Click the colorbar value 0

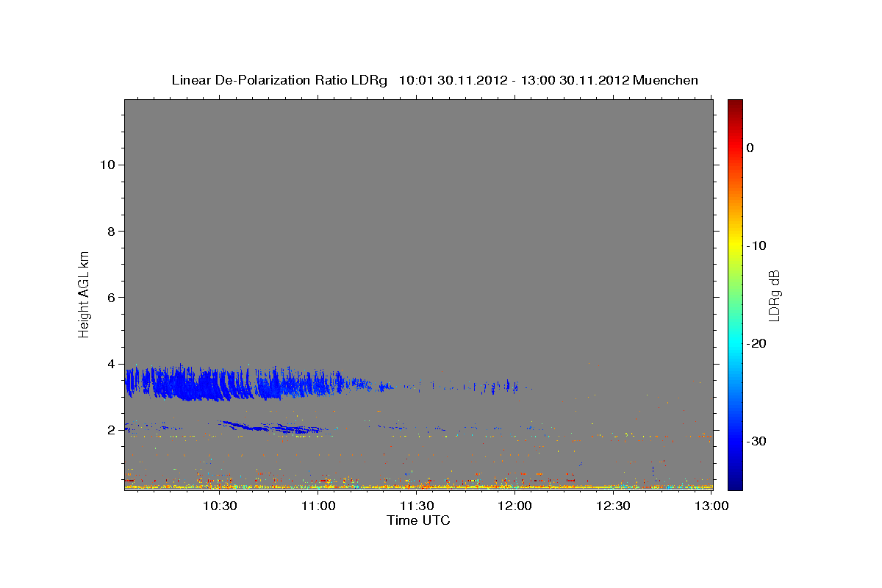(x=750, y=148)
